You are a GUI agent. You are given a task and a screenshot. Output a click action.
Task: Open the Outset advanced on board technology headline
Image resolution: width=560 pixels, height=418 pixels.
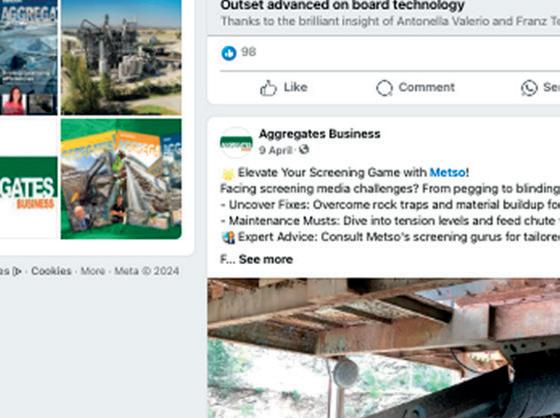tap(342, 5)
